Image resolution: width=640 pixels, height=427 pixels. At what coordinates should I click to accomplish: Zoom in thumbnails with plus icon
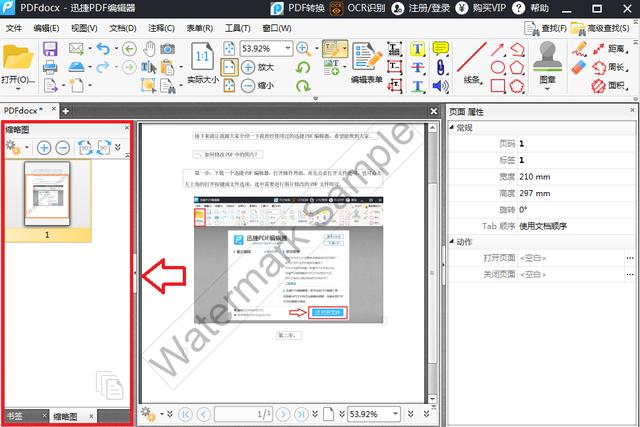click(x=44, y=147)
